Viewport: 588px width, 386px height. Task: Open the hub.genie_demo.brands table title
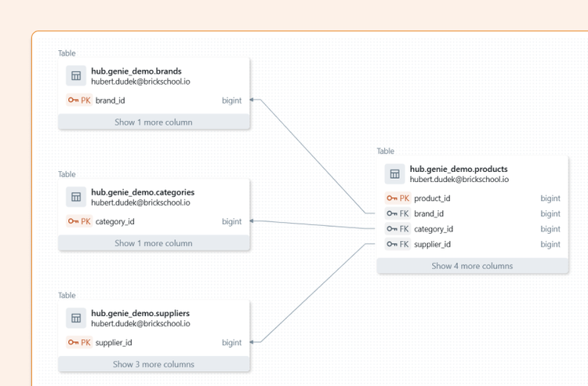(136, 71)
